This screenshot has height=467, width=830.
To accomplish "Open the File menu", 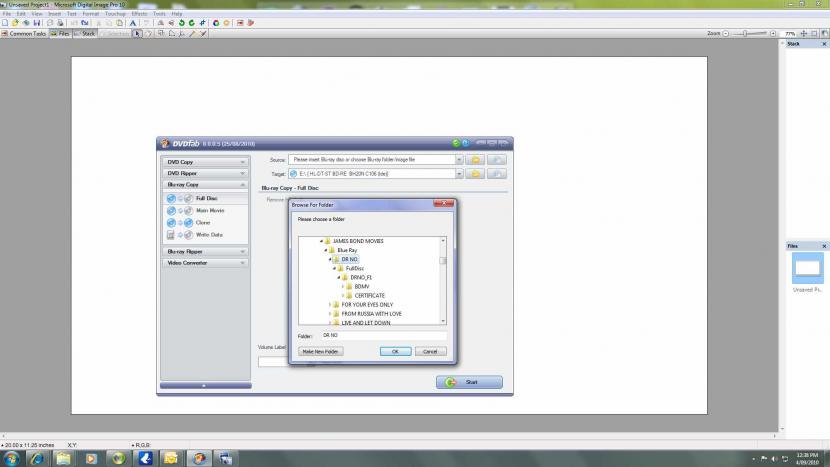I will click(7, 14).
